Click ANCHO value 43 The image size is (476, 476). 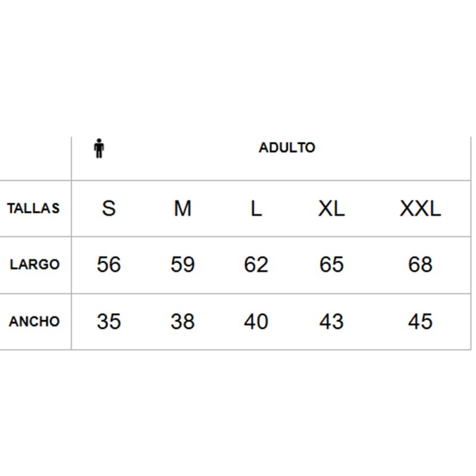tap(331, 321)
